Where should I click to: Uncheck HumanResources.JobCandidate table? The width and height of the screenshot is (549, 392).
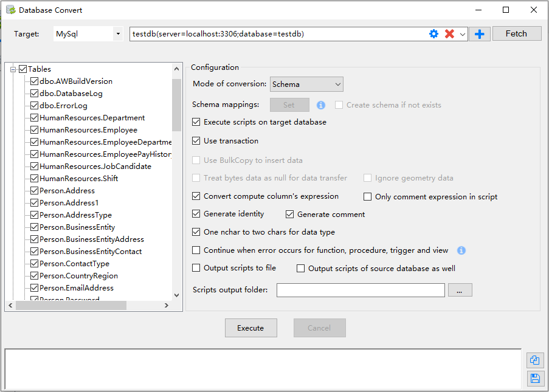(34, 167)
